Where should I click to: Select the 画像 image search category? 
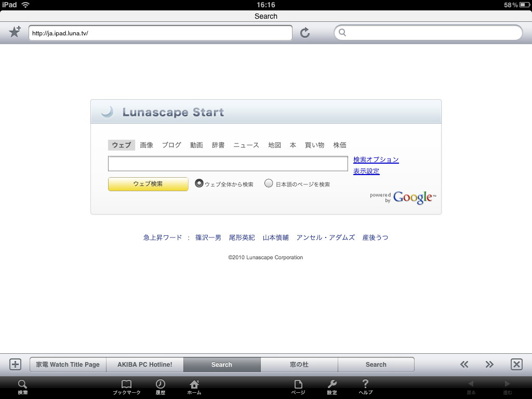[146, 145]
